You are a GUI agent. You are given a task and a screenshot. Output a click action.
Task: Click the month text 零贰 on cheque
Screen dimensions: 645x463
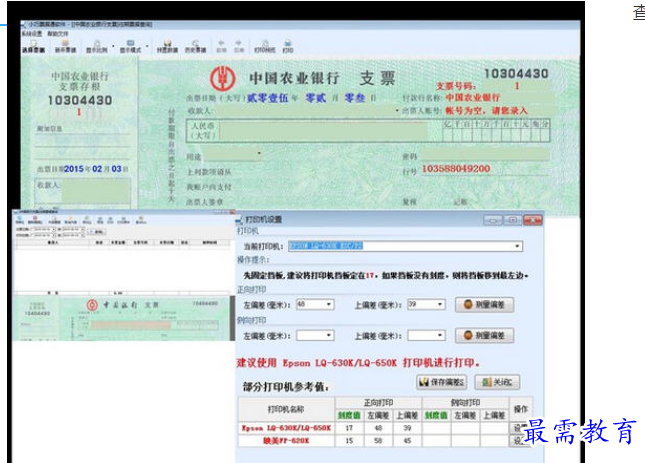(316, 98)
